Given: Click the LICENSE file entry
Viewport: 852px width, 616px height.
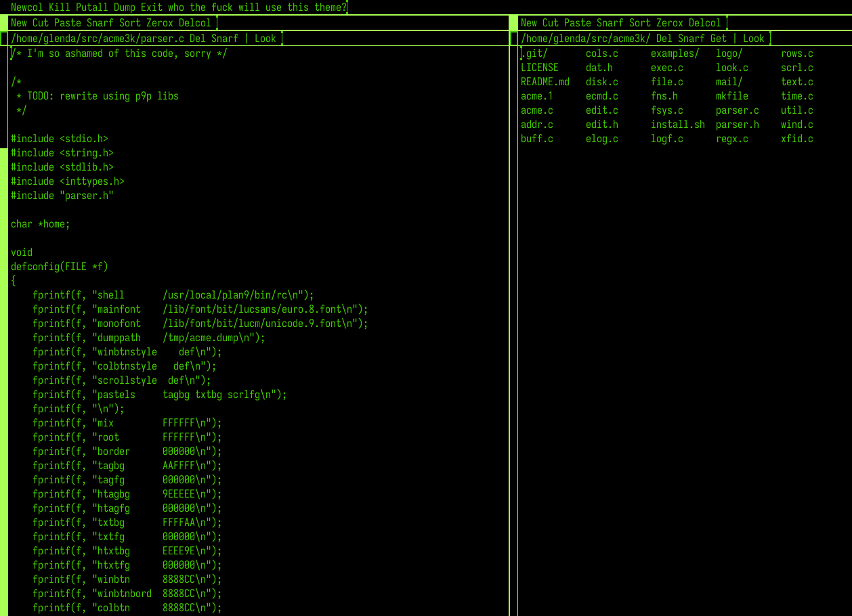Looking at the screenshot, I should 540,68.
